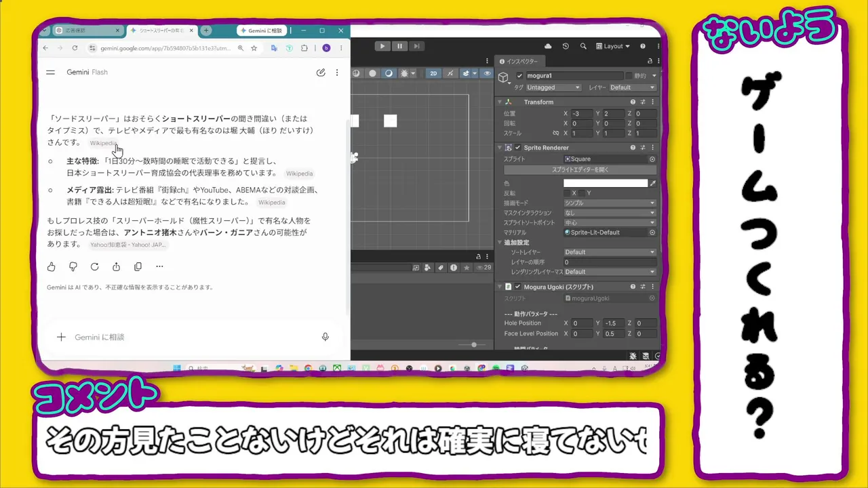Viewport: 868px width, 488px height.
Task: Toggle scale constrained proportions link icon
Action: point(555,134)
